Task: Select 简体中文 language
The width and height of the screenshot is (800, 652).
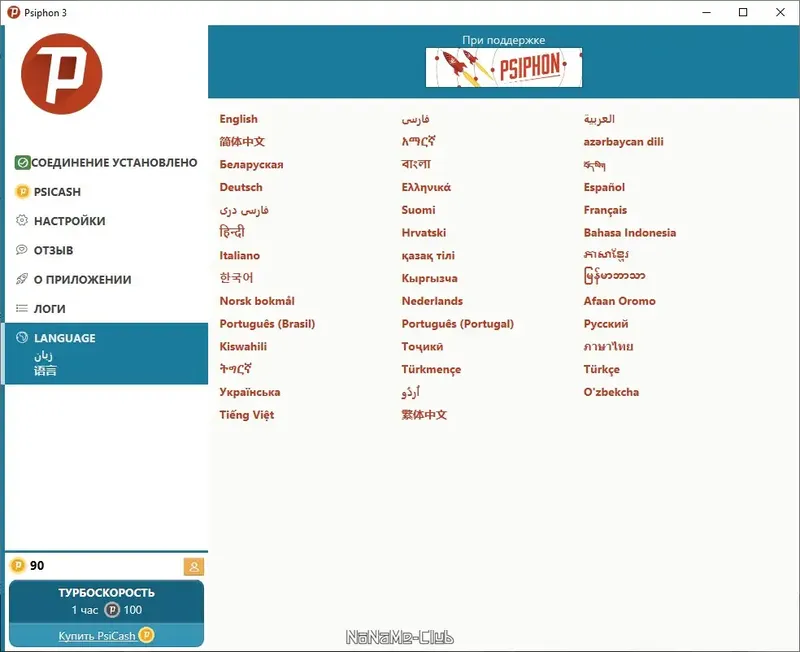Action: pyautogui.click(x=242, y=141)
